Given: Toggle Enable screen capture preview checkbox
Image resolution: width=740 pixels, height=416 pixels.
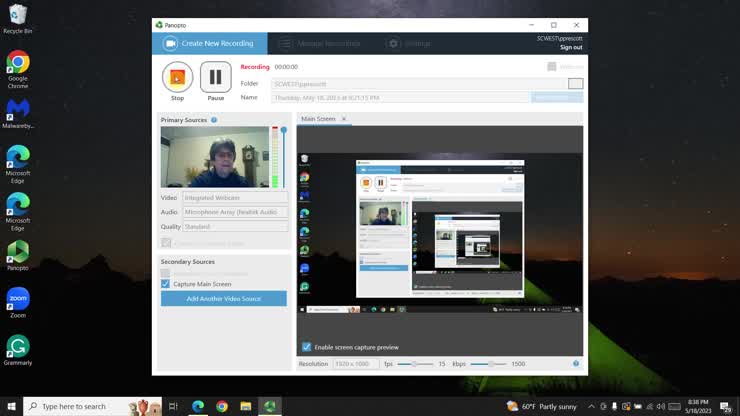Looking at the screenshot, I should click(307, 347).
